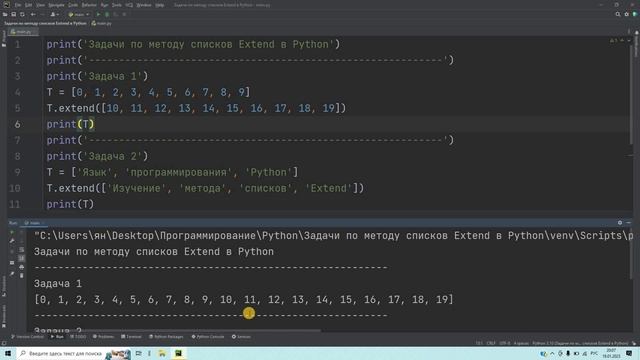Screen dimensions: 640x360
Task: Open the Window menu
Action: (144, 5)
